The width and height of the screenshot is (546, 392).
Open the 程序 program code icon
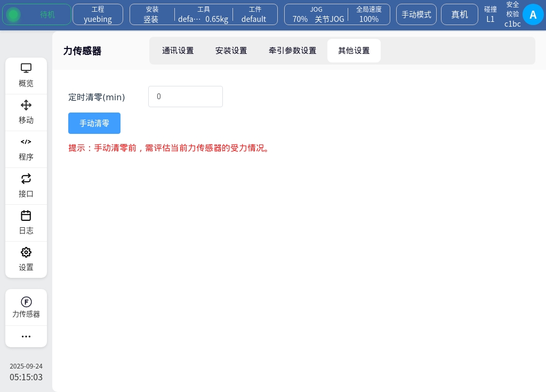coord(26,142)
